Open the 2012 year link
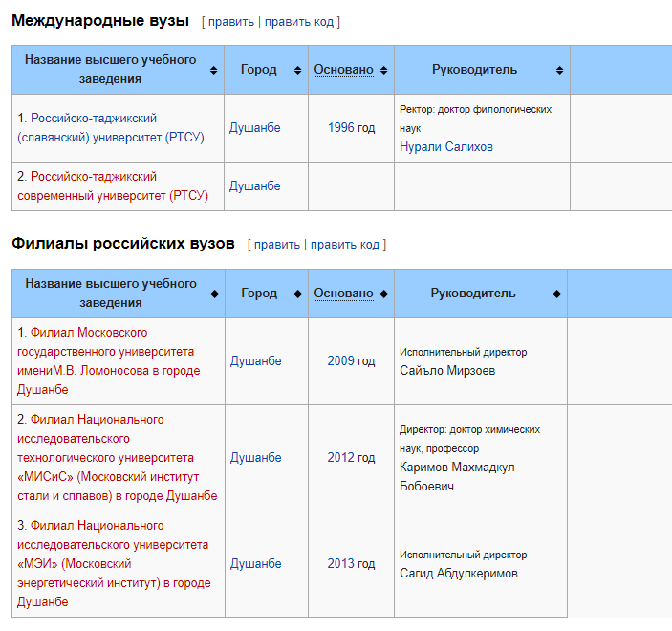The width and height of the screenshot is (672, 631). pyautogui.click(x=341, y=457)
